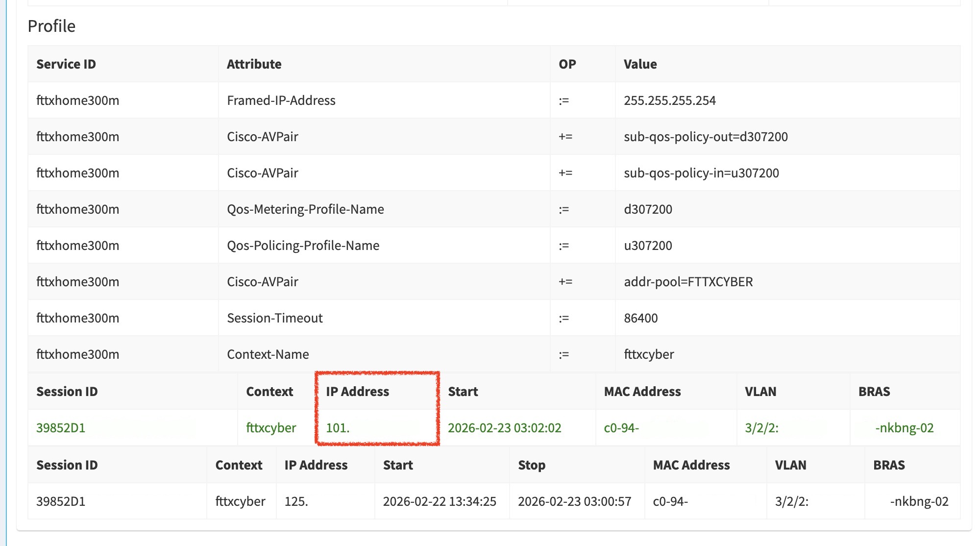Click the Stop column header
This screenshot has height=546, width=980.
[x=531, y=465]
